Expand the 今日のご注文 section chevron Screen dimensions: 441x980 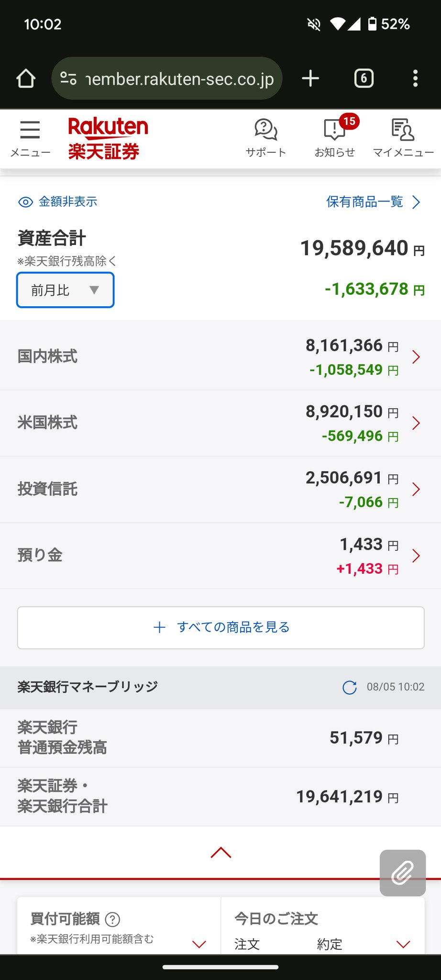(403, 944)
